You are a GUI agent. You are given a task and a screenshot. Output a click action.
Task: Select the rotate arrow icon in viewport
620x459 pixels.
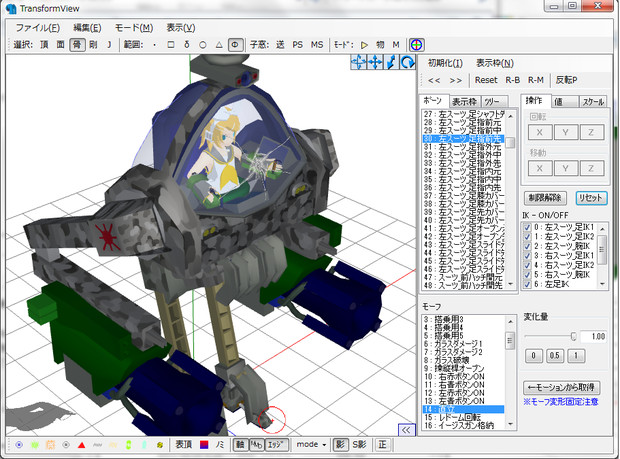(x=407, y=62)
